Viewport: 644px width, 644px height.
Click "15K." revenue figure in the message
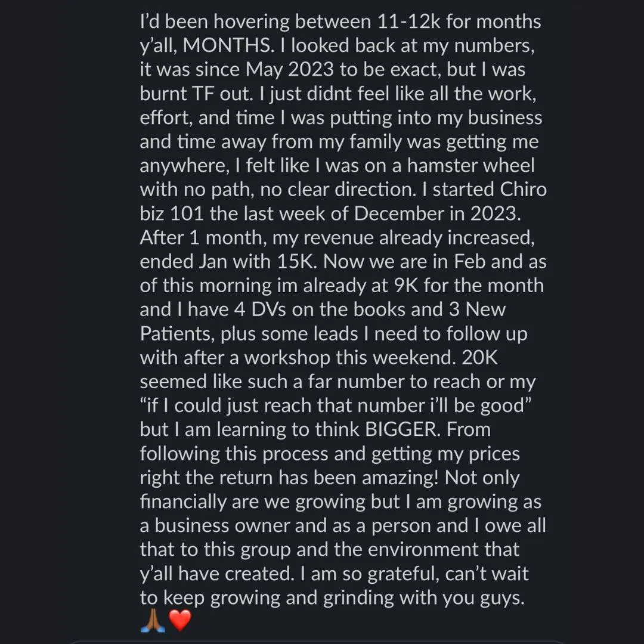(x=298, y=262)
